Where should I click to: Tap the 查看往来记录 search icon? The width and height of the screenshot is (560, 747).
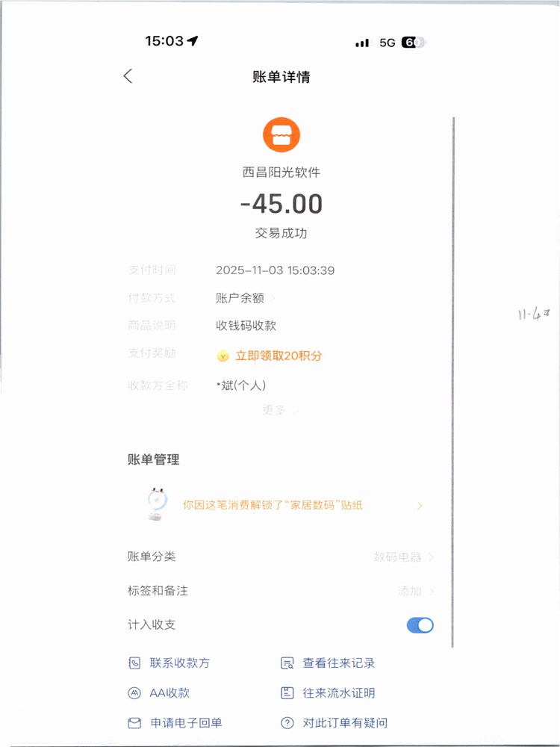pos(287,663)
